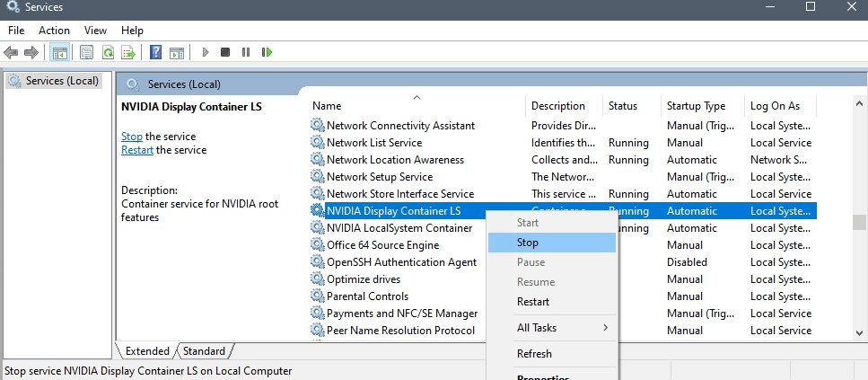Click gear icon of Optimize drives

pos(317,279)
